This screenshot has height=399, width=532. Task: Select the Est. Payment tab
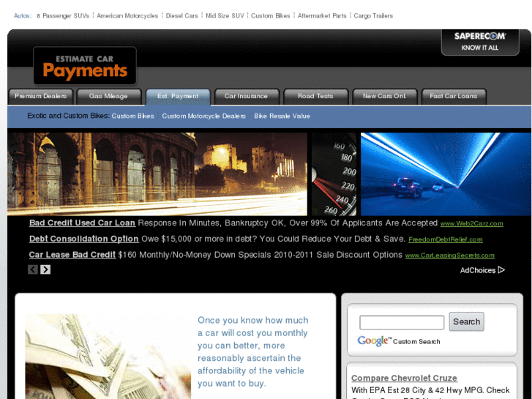tap(178, 97)
